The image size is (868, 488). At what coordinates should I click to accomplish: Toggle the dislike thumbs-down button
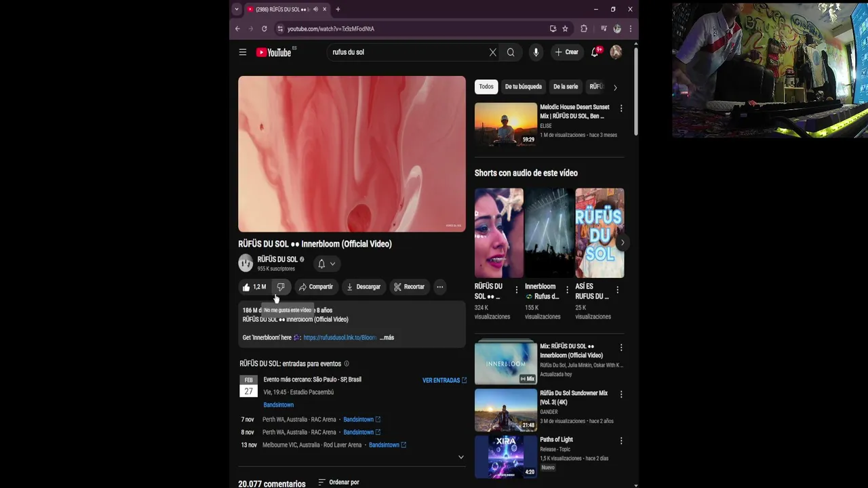click(x=281, y=287)
